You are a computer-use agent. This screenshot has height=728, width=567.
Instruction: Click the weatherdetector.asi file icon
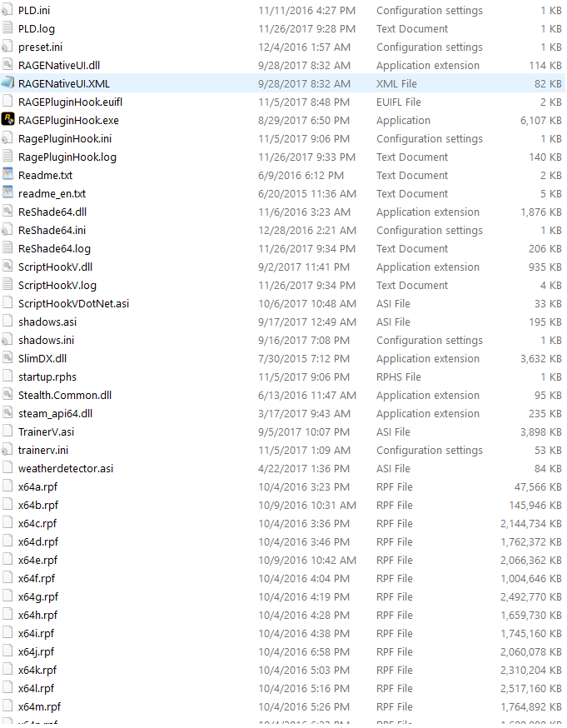[x=7, y=468]
